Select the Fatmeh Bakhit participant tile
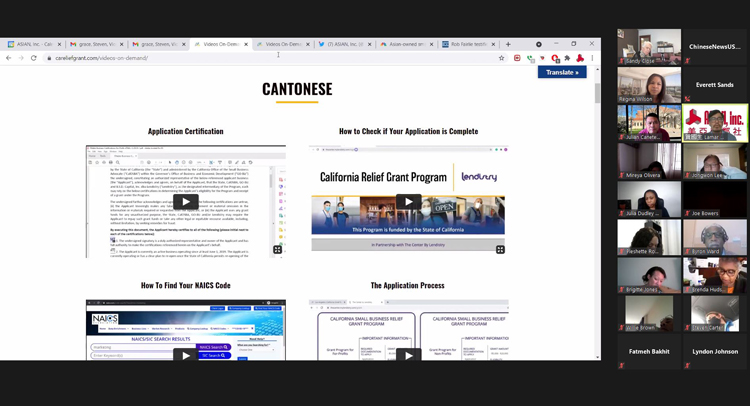 coord(649,351)
